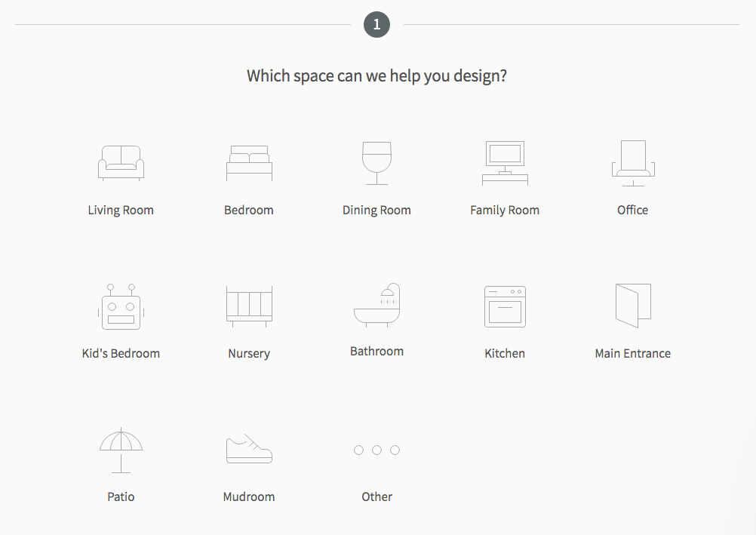Image resolution: width=756 pixels, height=535 pixels.
Task: Click the 'Other' label
Action: point(377,497)
